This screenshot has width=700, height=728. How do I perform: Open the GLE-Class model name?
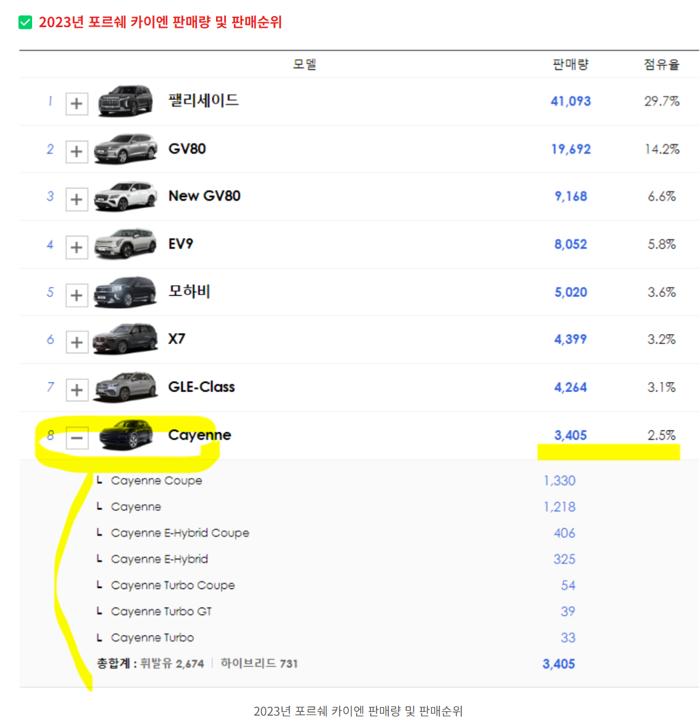pos(201,387)
